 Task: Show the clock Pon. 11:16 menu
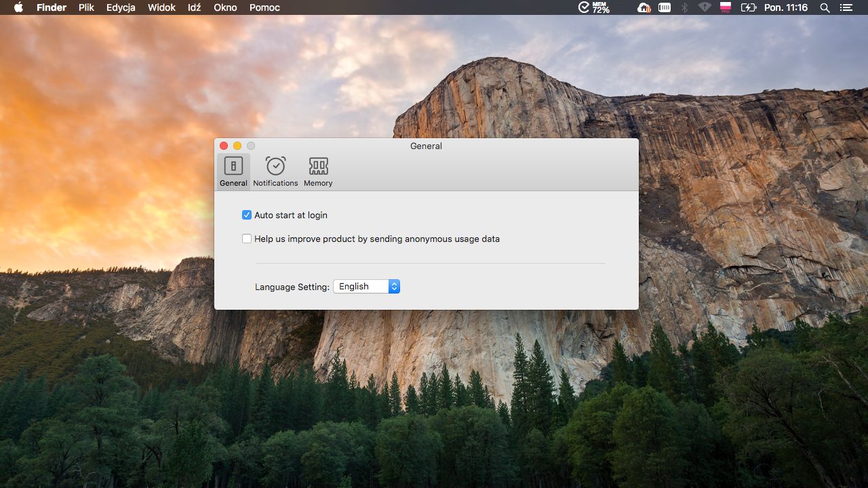point(786,7)
